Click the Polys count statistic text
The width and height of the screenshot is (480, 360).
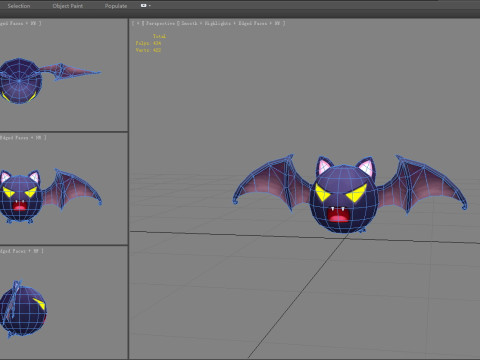coord(148,43)
